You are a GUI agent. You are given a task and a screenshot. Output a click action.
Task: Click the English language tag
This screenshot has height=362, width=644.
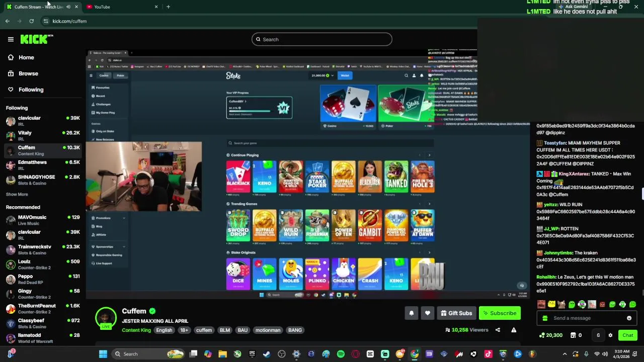164,330
